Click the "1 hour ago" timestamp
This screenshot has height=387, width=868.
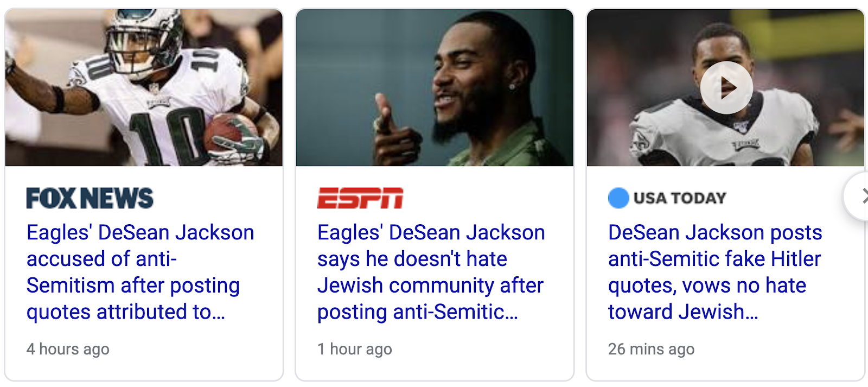[355, 349]
